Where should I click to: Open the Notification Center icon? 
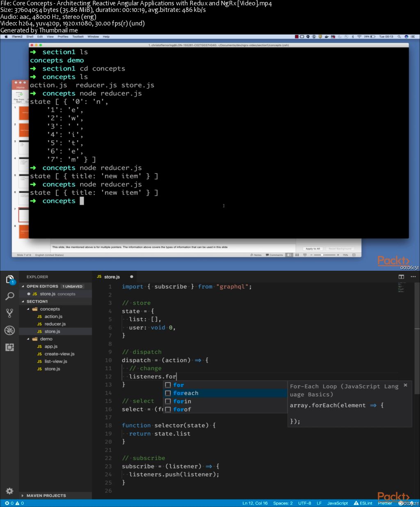click(x=413, y=37)
